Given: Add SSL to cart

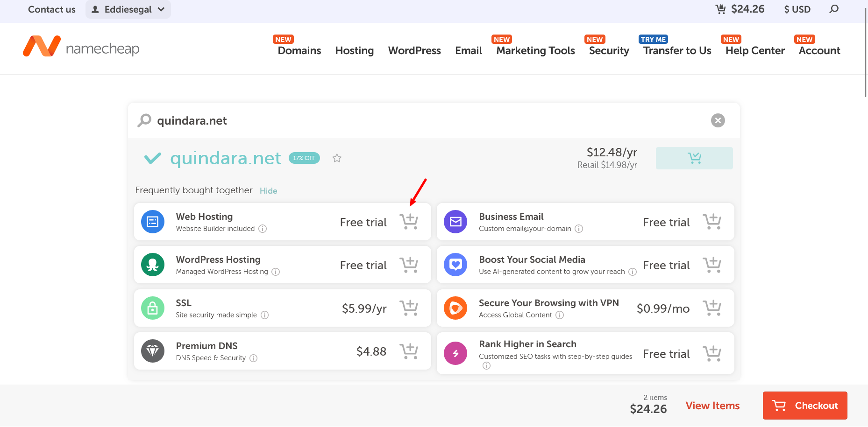Looking at the screenshot, I should click(409, 308).
